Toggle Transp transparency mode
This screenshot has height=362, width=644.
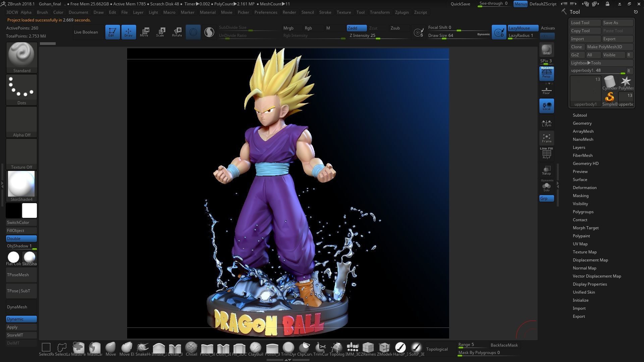546,170
